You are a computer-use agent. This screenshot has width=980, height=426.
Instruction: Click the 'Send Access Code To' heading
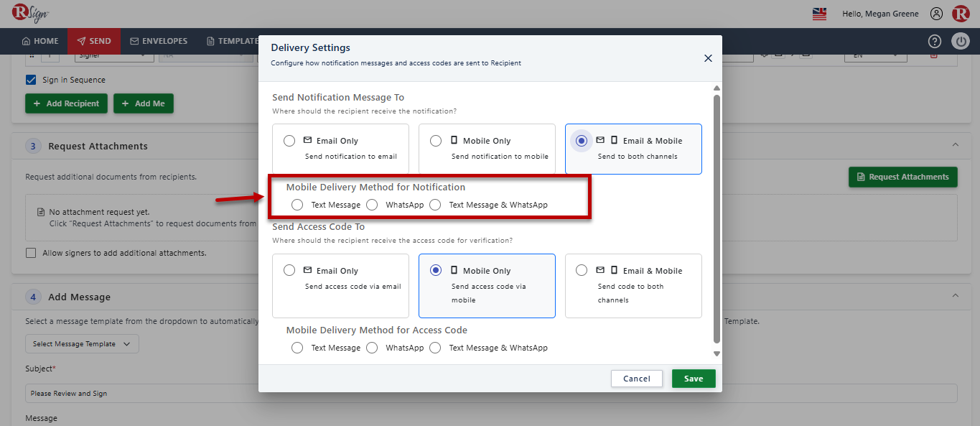(x=319, y=227)
